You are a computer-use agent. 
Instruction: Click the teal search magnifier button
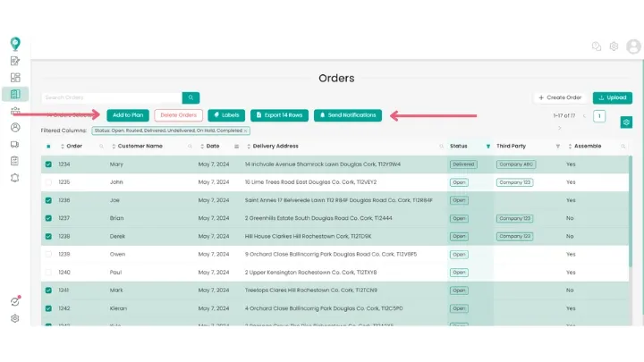(x=191, y=97)
